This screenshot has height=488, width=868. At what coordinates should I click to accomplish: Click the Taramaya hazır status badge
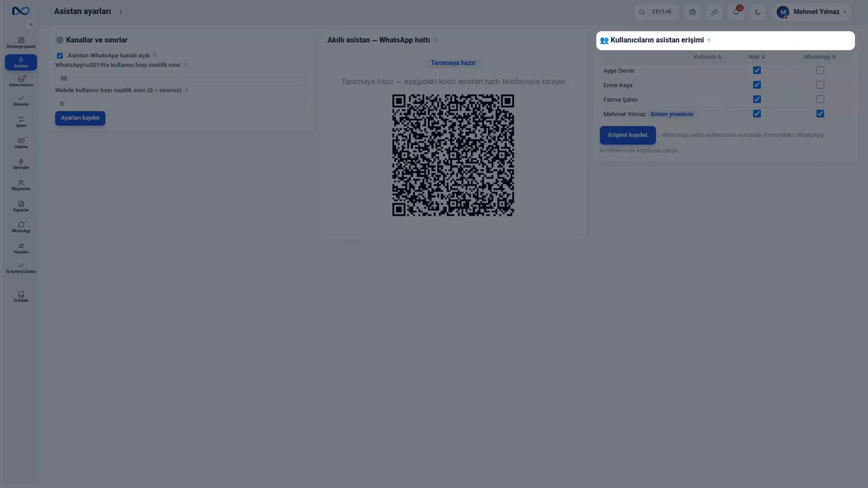coord(453,63)
